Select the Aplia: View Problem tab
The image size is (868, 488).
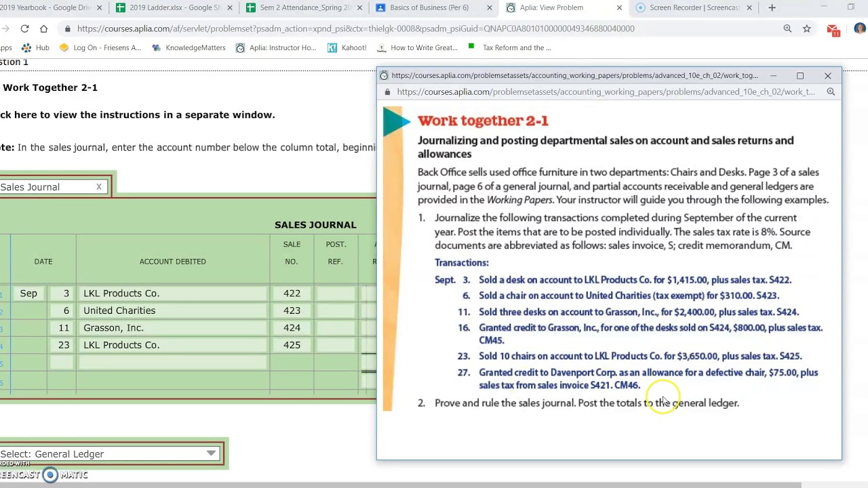pos(551,7)
